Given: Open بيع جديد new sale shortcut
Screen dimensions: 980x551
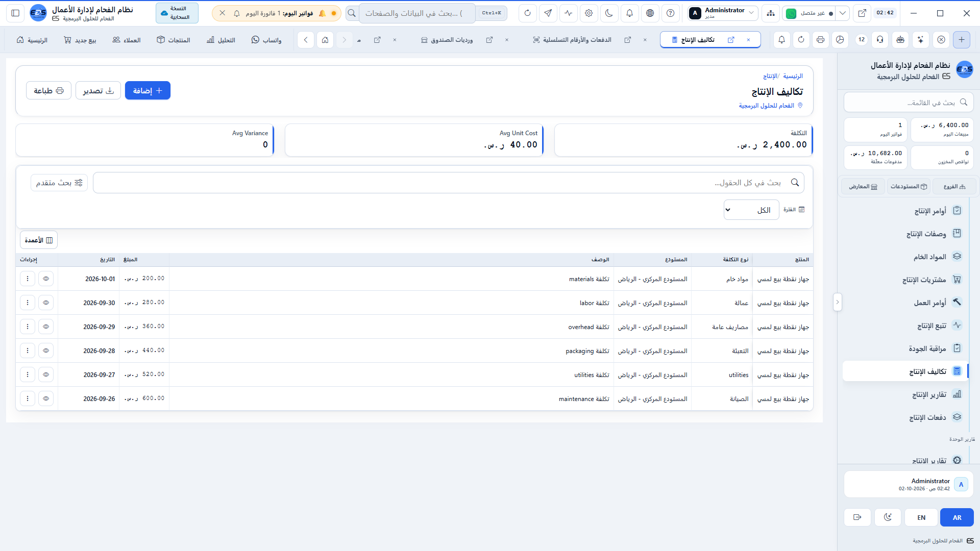Looking at the screenshot, I should click(x=80, y=40).
